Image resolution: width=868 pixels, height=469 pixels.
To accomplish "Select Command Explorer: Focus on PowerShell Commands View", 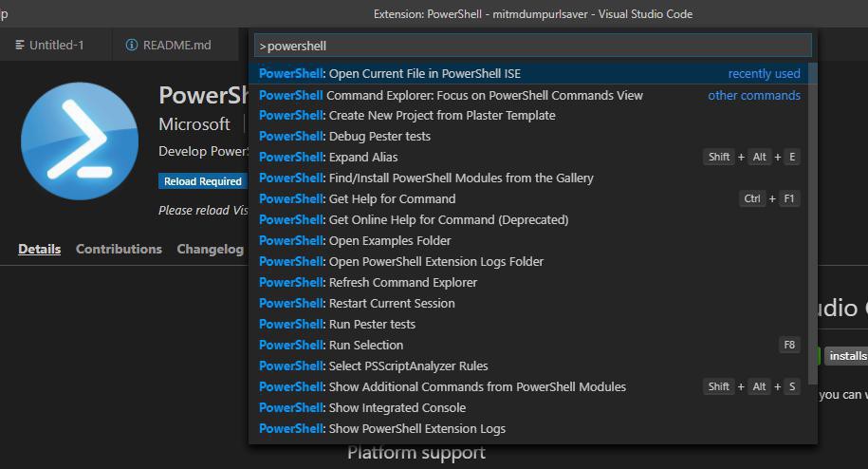I will pos(528,95).
